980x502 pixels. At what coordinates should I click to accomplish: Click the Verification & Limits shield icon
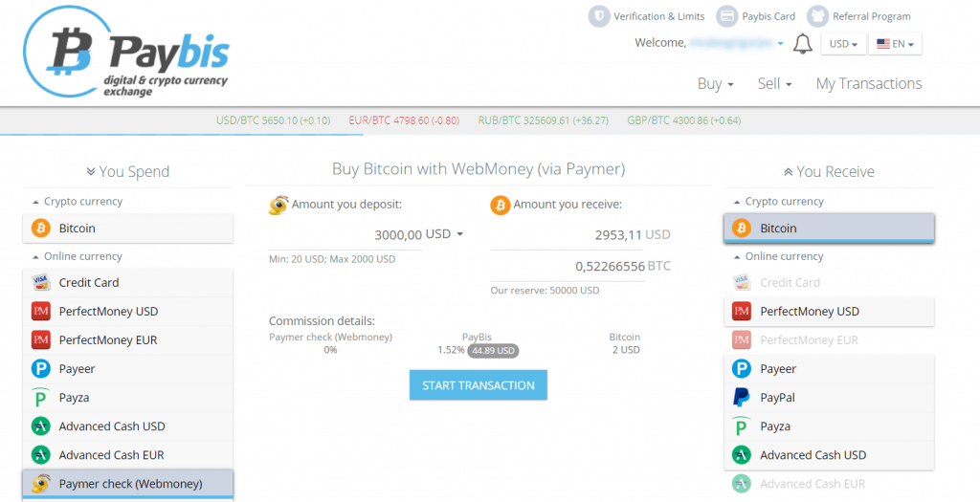tap(599, 17)
